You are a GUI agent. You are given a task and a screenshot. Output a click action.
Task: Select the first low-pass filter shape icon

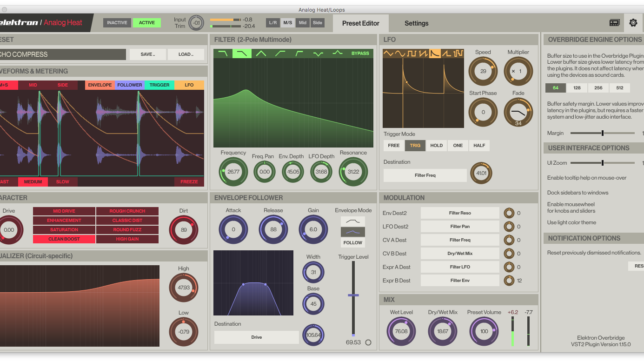[x=223, y=54]
